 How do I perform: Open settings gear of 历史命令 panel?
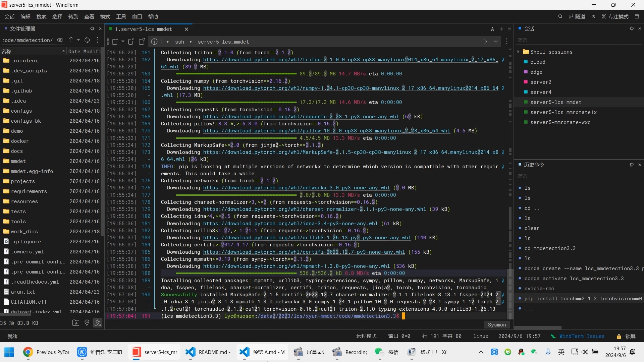(632, 165)
